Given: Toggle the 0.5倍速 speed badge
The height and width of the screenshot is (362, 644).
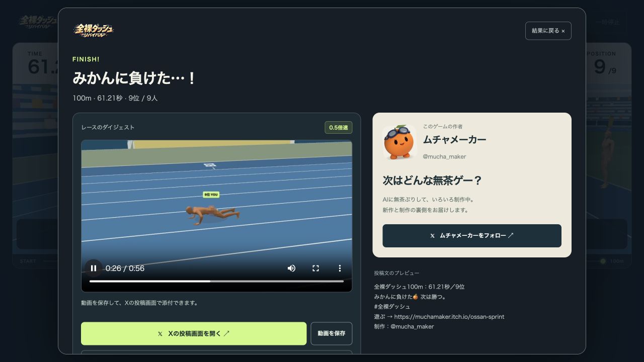Looking at the screenshot, I should [339, 128].
